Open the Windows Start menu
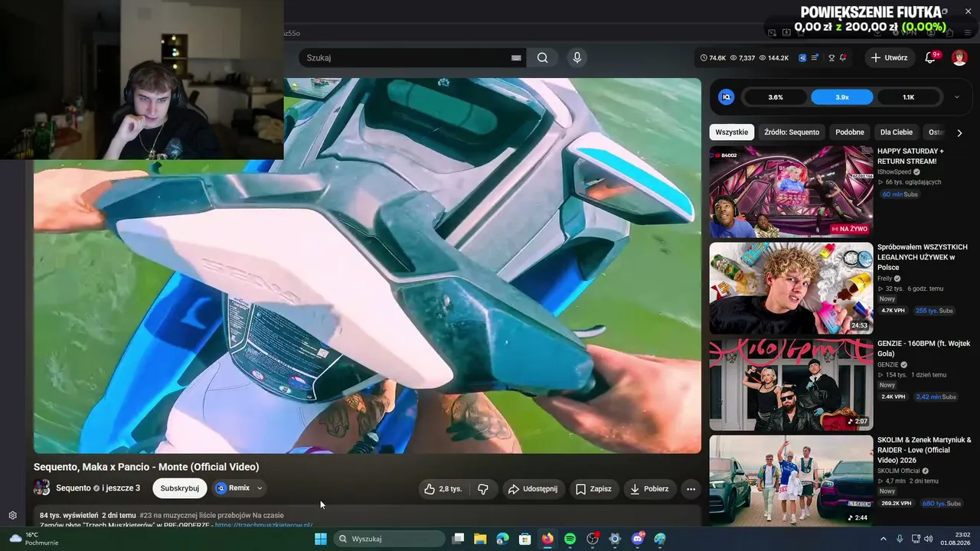This screenshot has height=551, width=980. pos(321,539)
